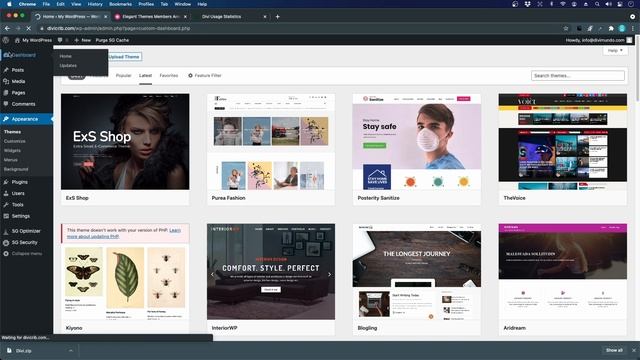Go back using the browser back arrow
The height and width of the screenshot is (360, 640).
7,28
